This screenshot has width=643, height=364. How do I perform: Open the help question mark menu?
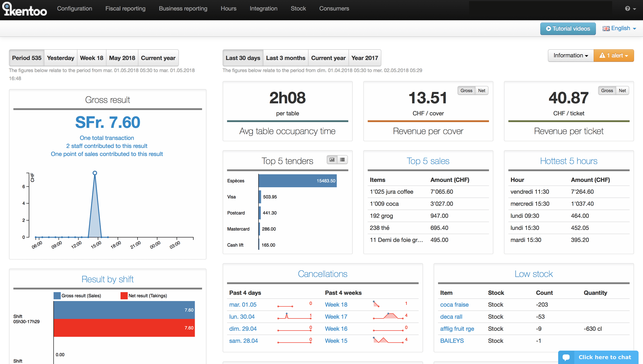point(627,9)
